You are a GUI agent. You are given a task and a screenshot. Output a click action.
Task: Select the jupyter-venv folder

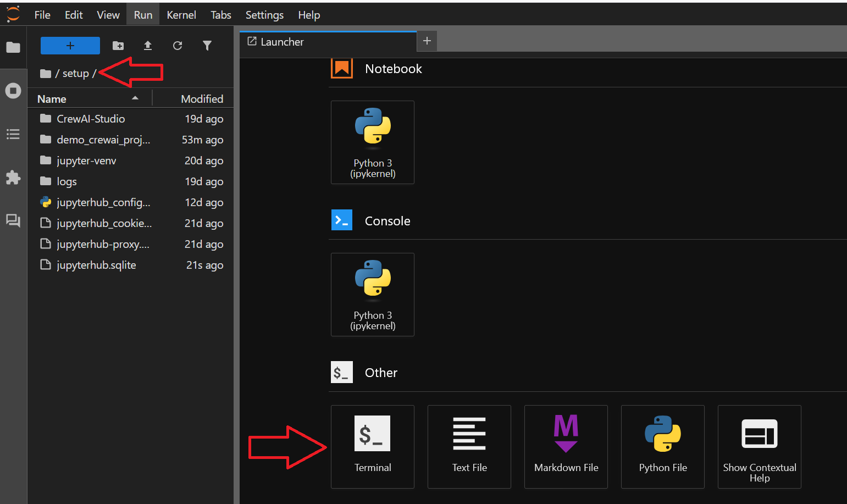tap(131, 160)
